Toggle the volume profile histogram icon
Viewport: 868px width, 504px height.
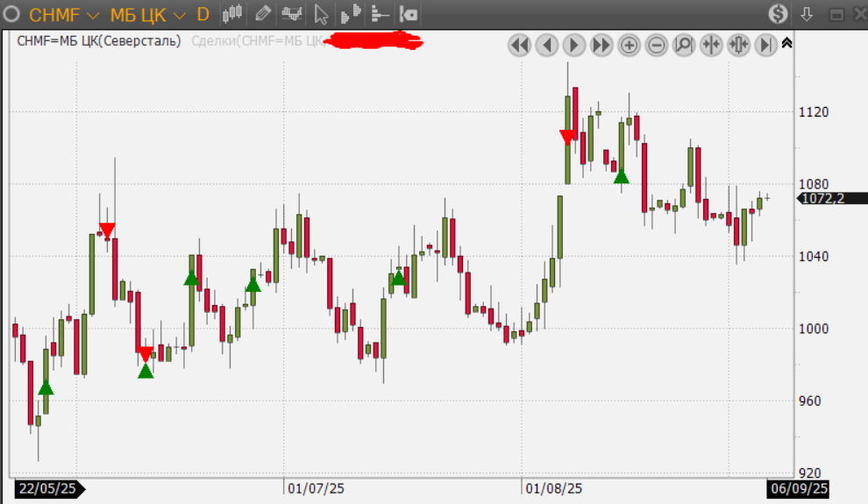[x=351, y=14]
